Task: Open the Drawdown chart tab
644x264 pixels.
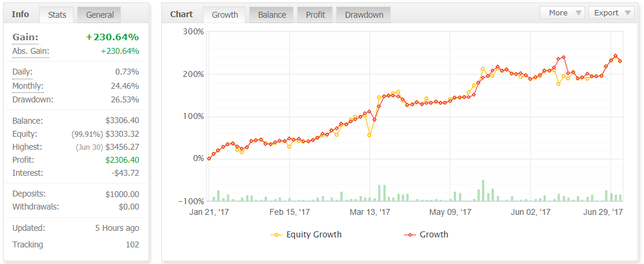Action: (x=364, y=15)
